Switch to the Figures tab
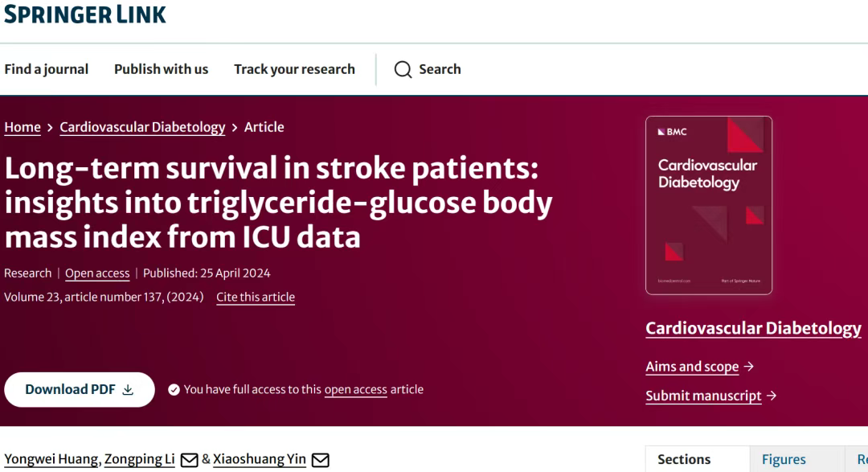 point(784,459)
